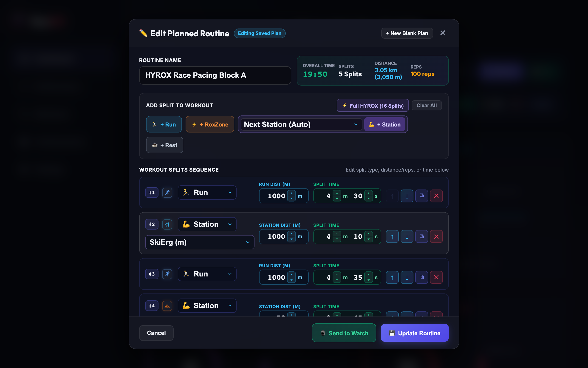Screen dimensions: 588x368
Task: Open the Next Station (Auto) dropdown
Action: tap(301, 124)
